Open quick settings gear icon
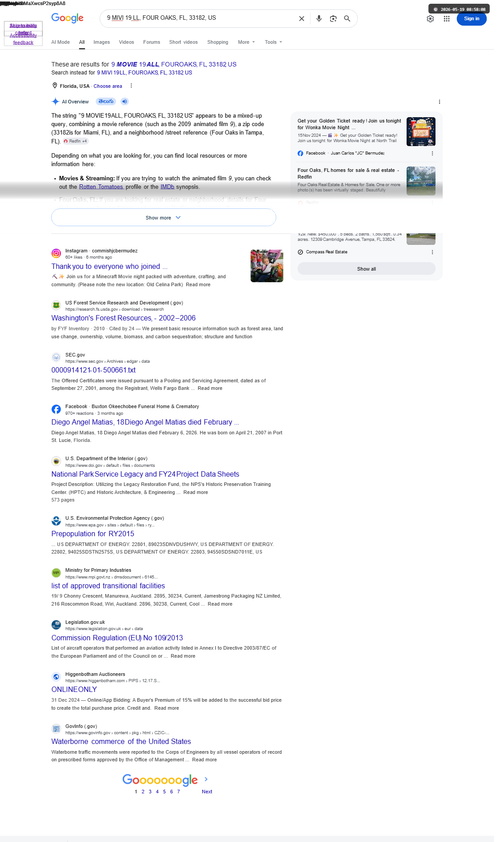 [x=430, y=19]
